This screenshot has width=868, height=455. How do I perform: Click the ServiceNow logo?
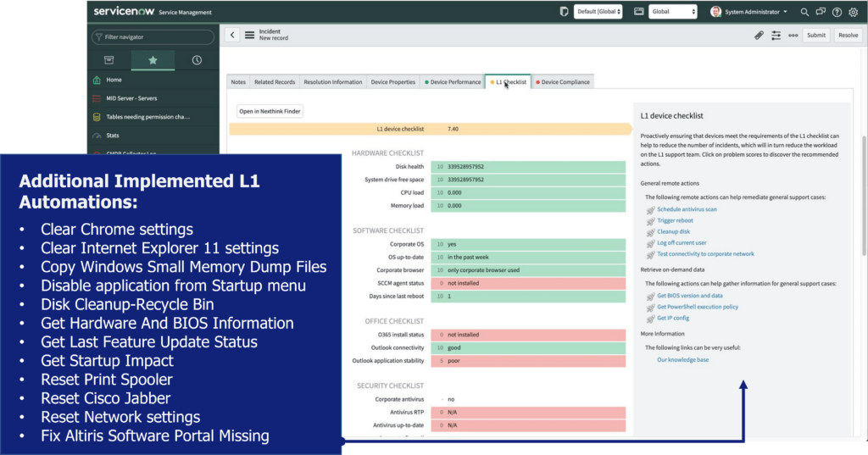pyautogui.click(x=124, y=11)
